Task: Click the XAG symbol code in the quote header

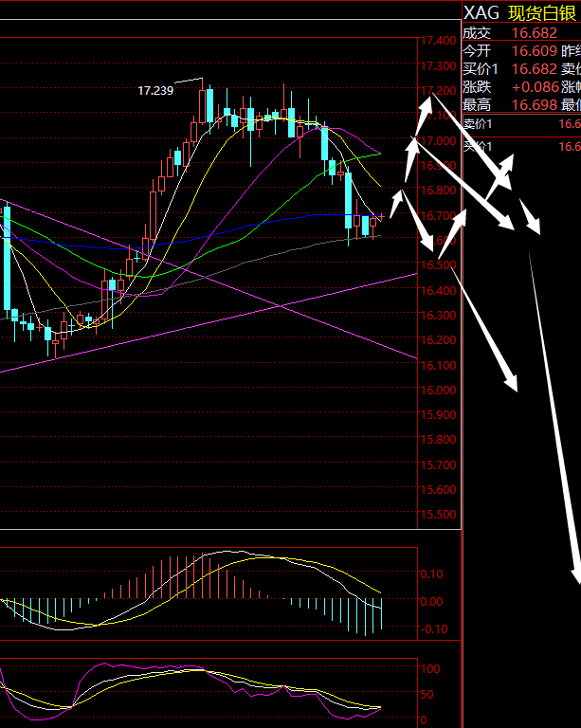Action: tap(481, 13)
